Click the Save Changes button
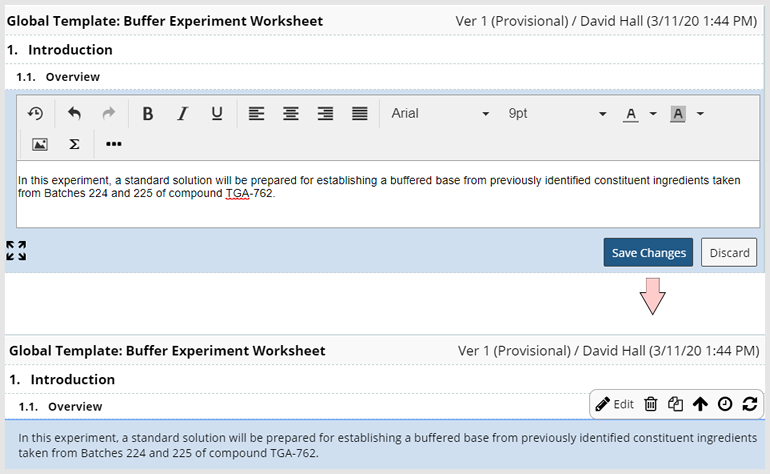The image size is (770, 474). tap(648, 252)
